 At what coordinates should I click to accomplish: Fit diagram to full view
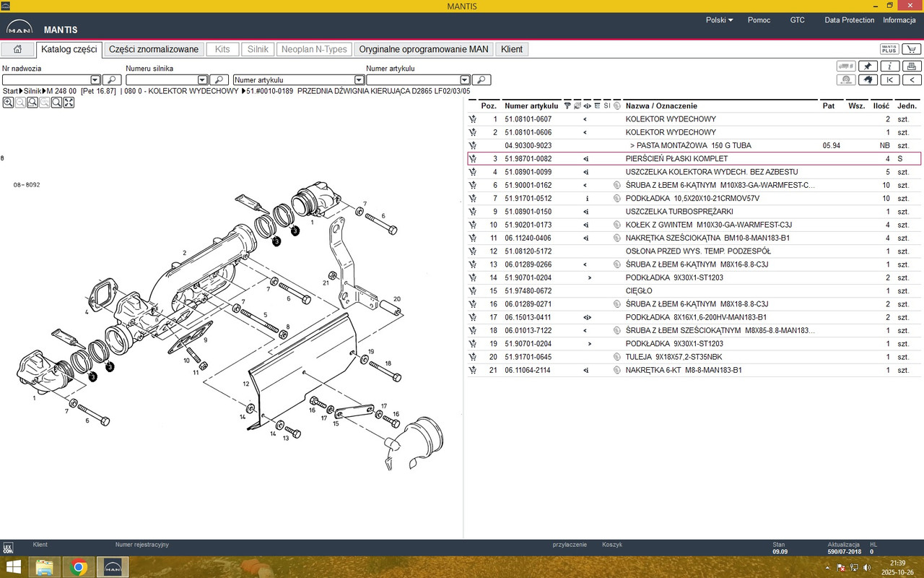[x=69, y=103]
